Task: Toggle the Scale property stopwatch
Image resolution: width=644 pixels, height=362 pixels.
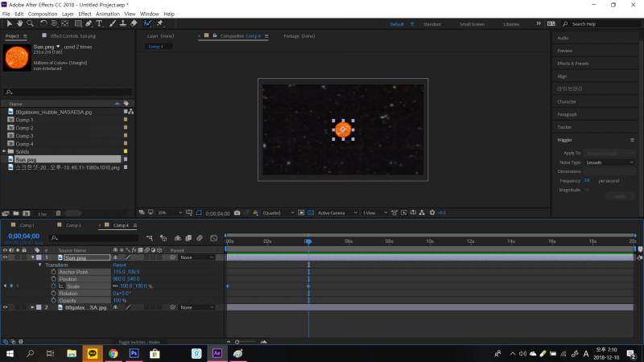Action: (54, 286)
